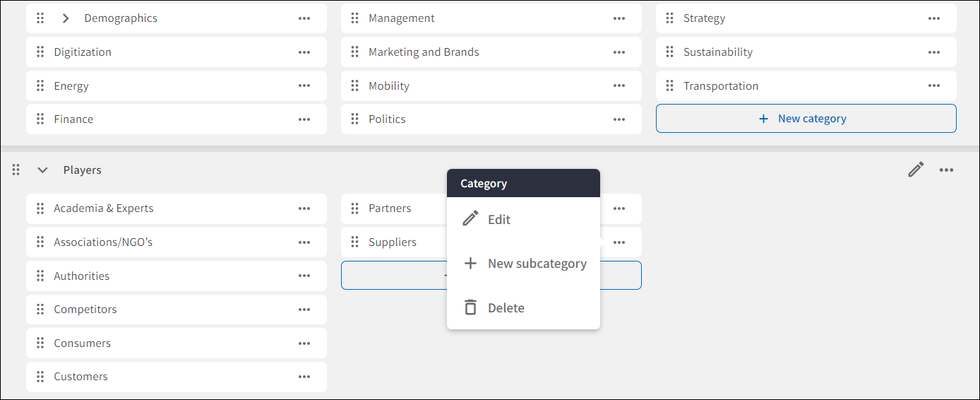Open the more options menu for Demographics
The height and width of the screenshot is (400, 980).
point(304,18)
